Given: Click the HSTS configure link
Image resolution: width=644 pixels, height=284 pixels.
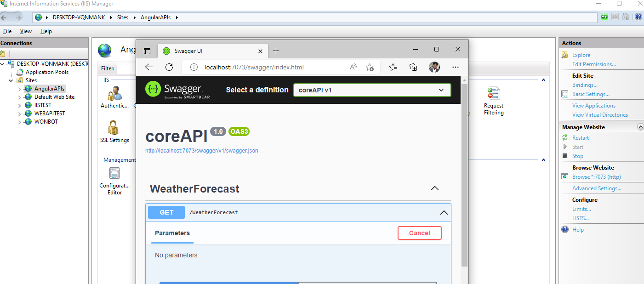Looking at the screenshot, I should pyautogui.click(x=580, y=218).
